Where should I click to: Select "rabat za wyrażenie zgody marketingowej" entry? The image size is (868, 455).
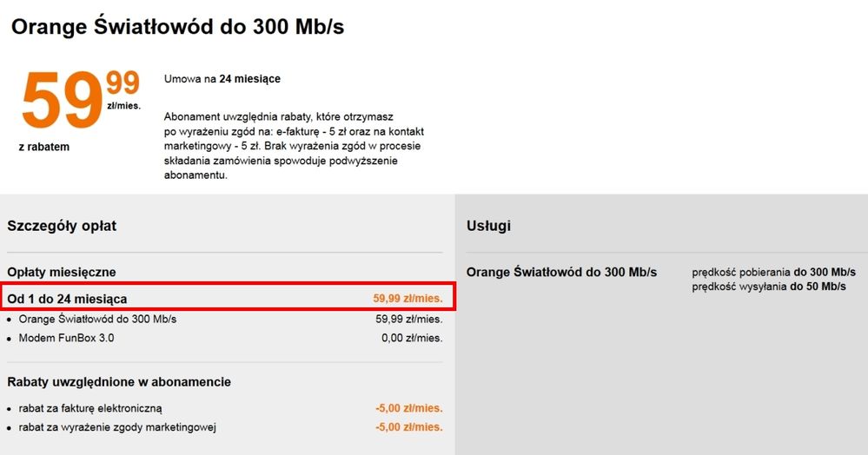pos(117,426)
